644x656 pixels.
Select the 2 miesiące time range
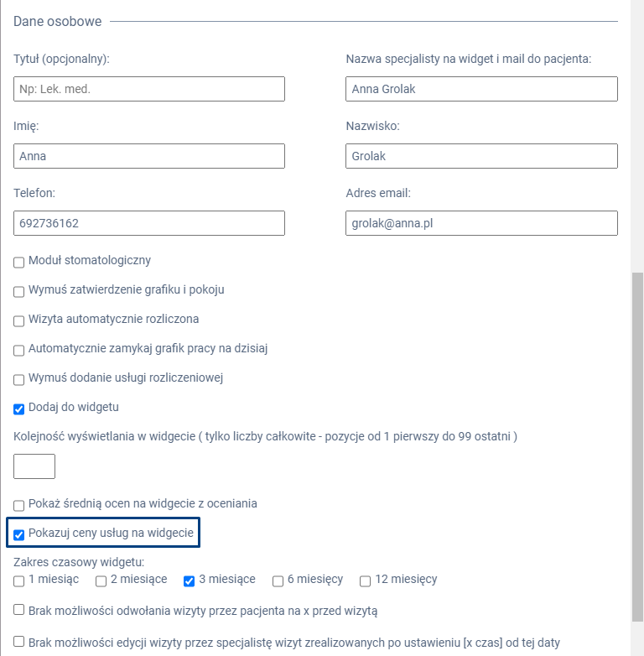pos(101,581)
